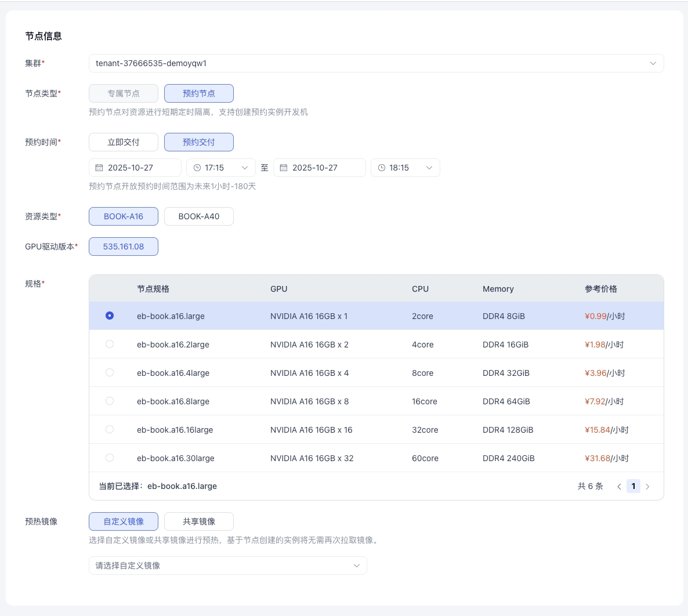Open the 18:15 end time dropdown
This screenshot has width=688, height=616.
pos(429,168)
